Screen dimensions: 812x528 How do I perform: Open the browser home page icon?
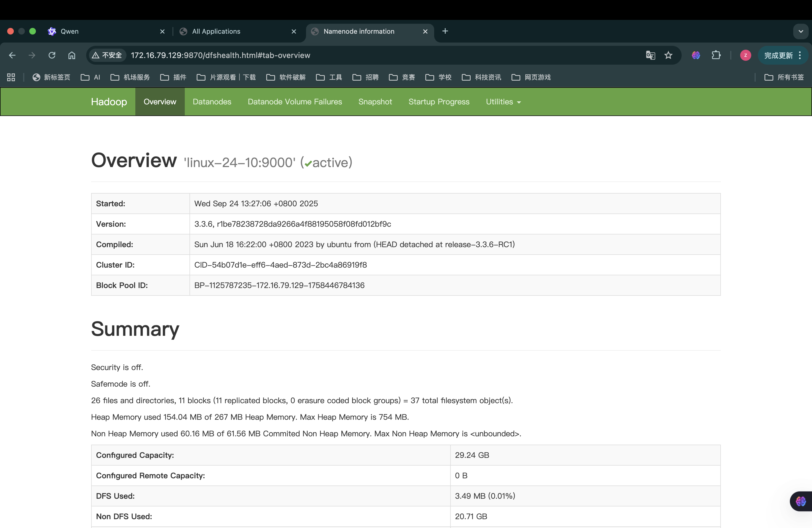pyautogui.click(x=72, y=55)
